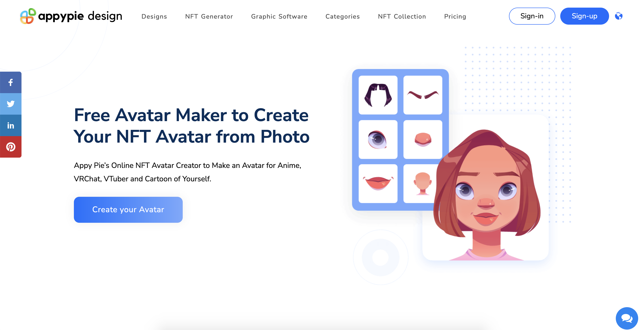Screen dimensions: 644x330
Task: Expand the Designs dropdown
Action: pos(154,16)
